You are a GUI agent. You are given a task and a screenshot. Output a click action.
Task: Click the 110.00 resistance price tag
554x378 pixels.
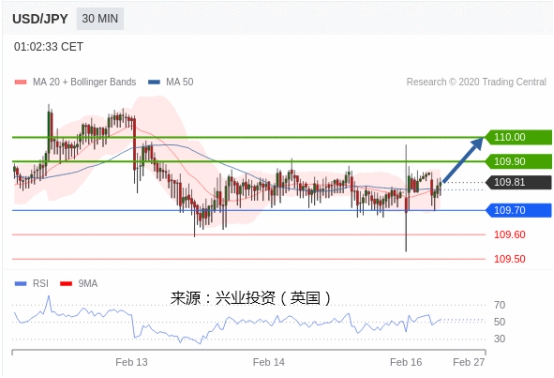[519, 137]
